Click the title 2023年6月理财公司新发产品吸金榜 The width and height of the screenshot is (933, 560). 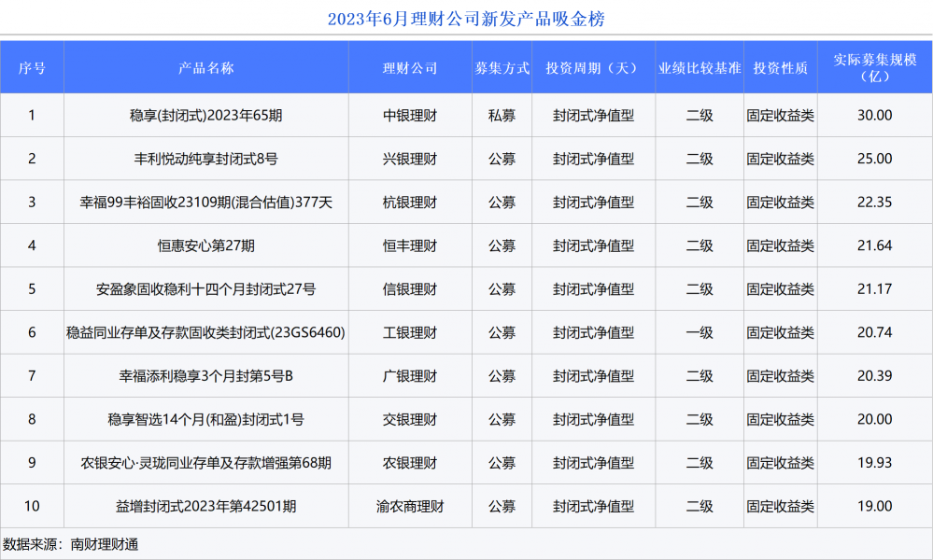pyautogui.click(x=466, y=19)
